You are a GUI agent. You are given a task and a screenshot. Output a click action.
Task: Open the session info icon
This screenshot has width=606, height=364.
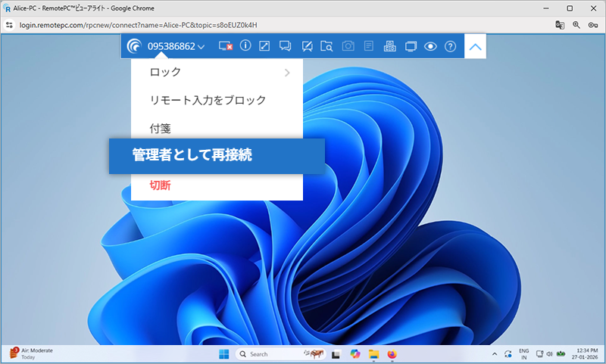pos(245,46)
